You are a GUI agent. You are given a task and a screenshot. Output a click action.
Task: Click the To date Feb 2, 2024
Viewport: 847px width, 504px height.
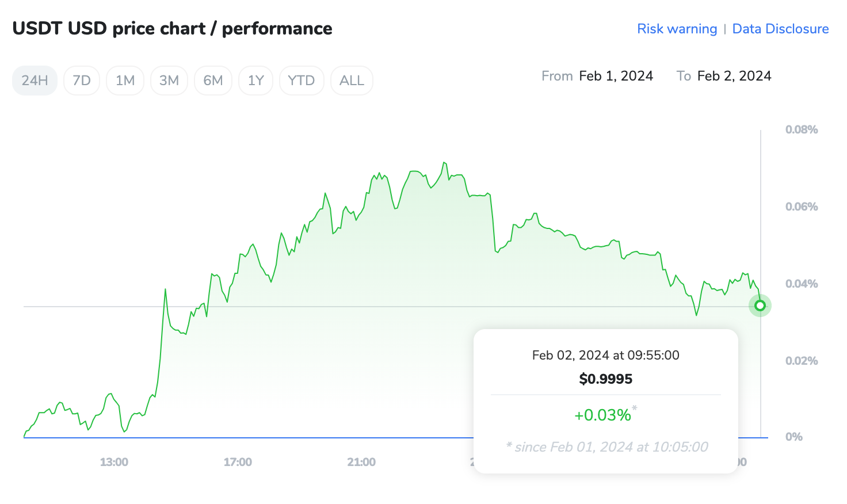734,75
